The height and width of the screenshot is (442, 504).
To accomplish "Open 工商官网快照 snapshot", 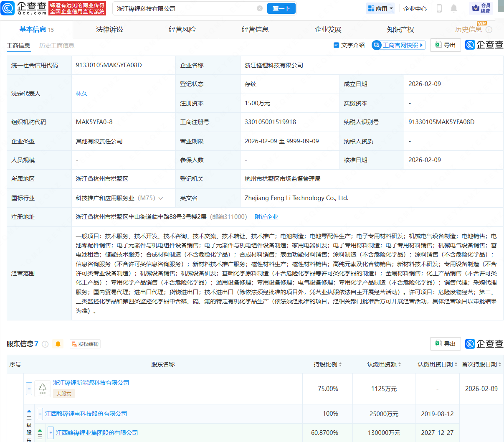I will point(399,45).
